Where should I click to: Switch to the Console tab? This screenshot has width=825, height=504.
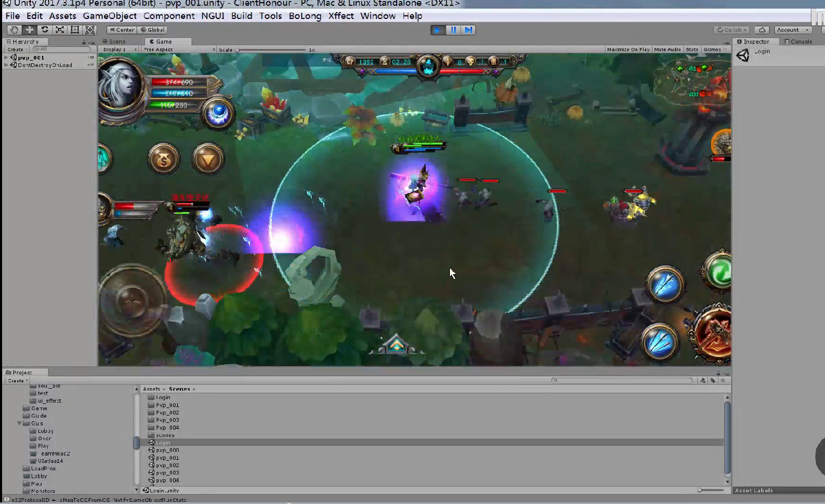pyautogui.click(x=798, y=42)
